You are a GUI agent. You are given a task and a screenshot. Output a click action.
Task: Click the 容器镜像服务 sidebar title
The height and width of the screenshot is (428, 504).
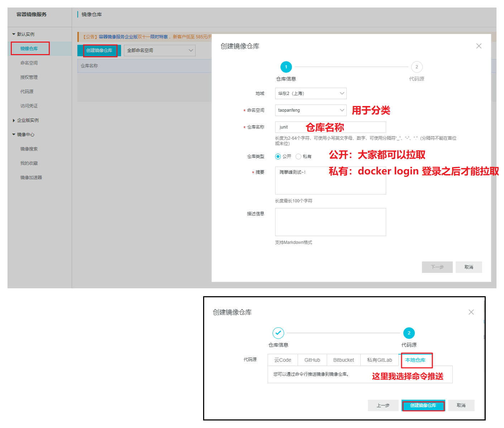coord(32,14)
